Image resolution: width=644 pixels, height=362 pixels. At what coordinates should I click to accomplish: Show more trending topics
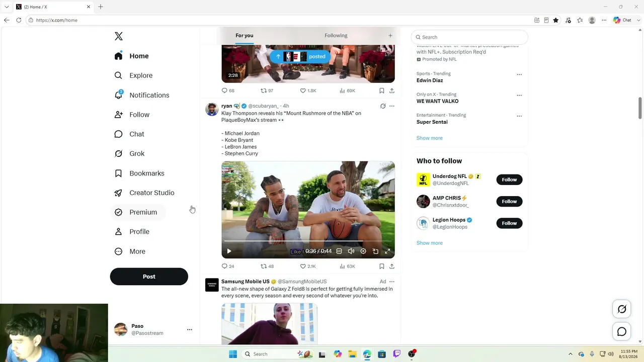tap(430, 138)
